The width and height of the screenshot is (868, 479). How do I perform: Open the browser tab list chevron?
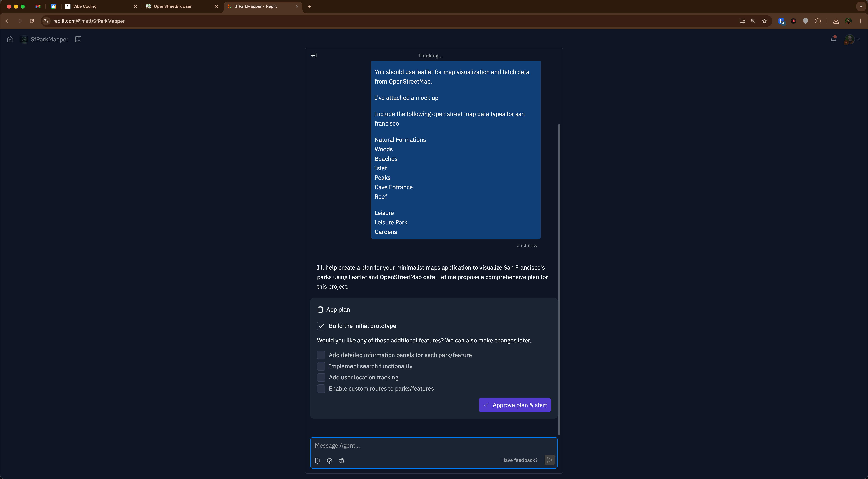click(x=861, y=6)
